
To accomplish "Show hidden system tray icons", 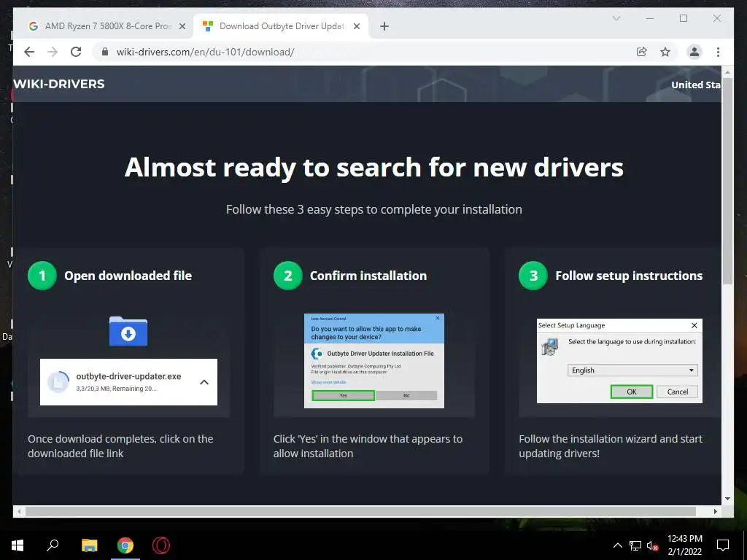I will 617,545.
